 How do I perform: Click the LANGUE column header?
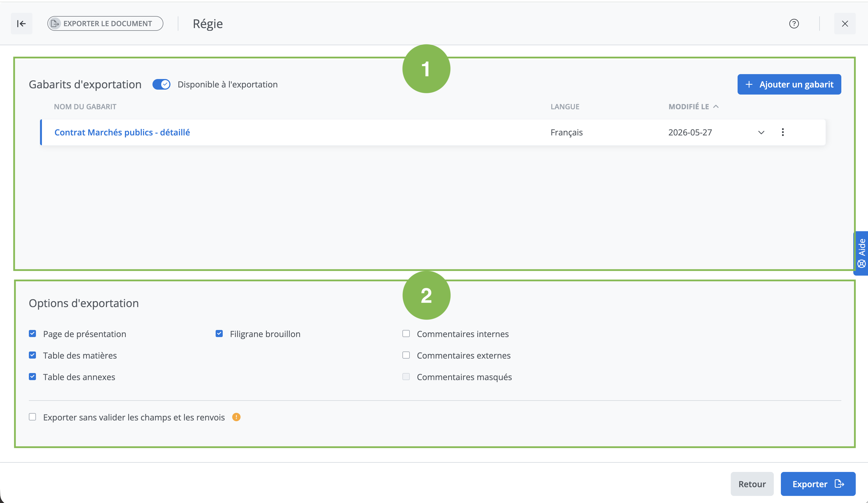pos(565,107)
